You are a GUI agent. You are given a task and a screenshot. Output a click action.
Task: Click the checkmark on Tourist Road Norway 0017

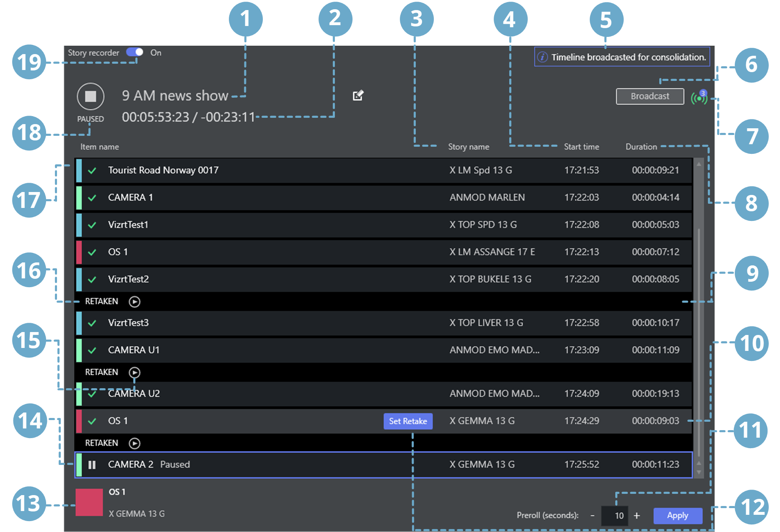tap(92, 171)
